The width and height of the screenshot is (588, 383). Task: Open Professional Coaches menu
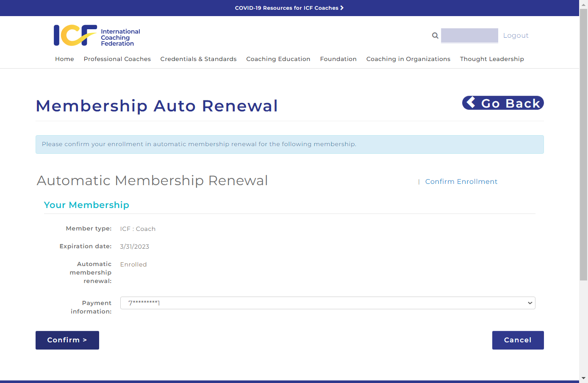(117, 59)
